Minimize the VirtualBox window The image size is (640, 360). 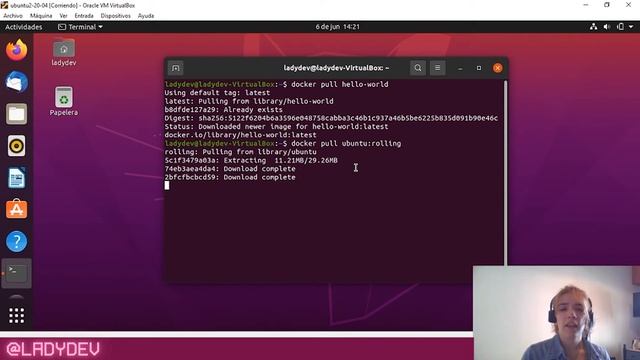586,5
